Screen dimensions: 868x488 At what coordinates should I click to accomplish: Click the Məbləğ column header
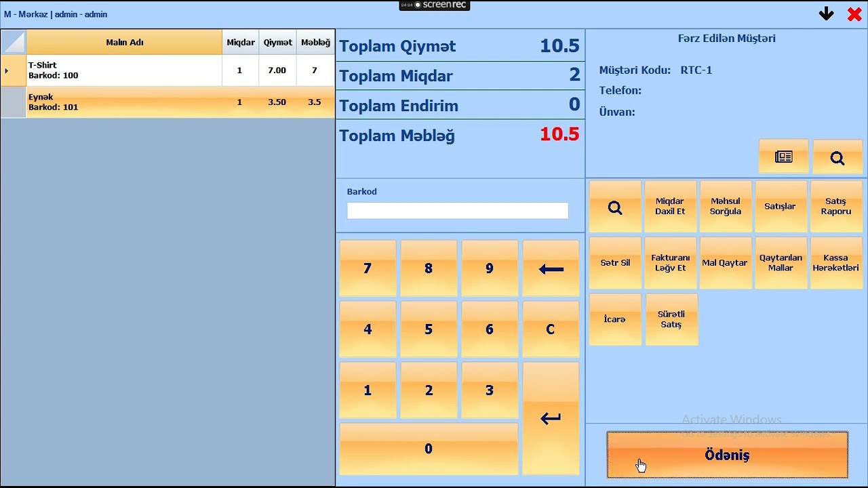pos(315,42)
